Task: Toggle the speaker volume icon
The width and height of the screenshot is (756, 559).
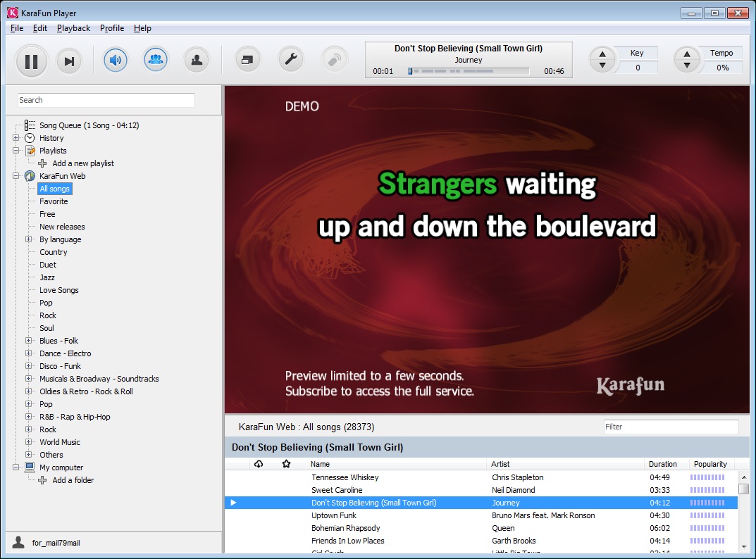Action: pyautogui.click(x=116, y=61)
